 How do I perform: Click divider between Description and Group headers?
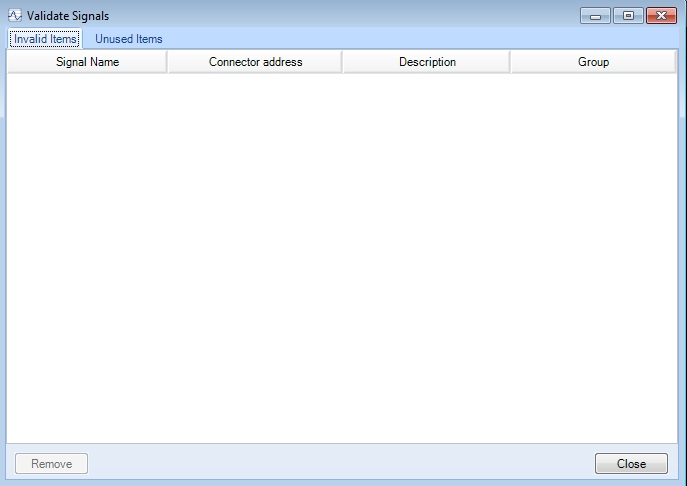click(510, 62)
